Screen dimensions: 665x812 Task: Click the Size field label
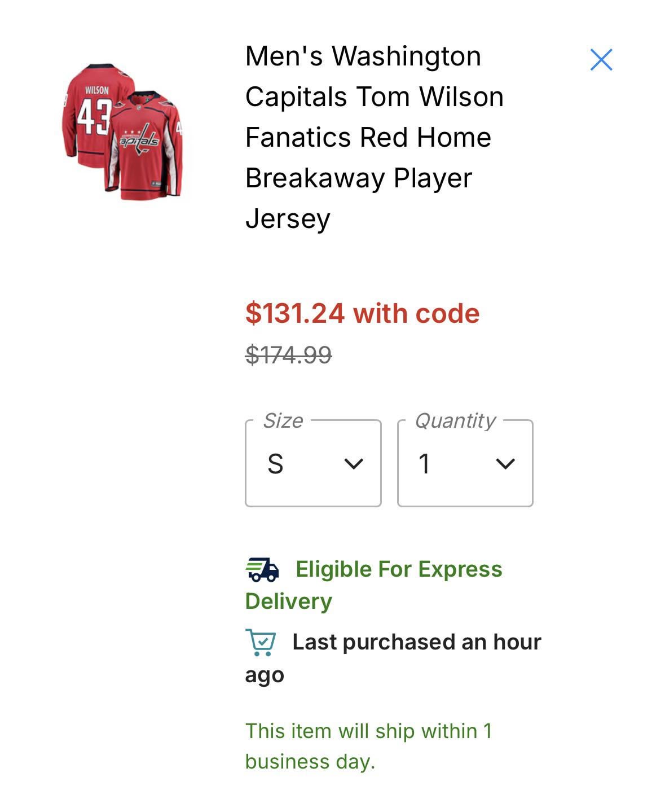(283, 420)
